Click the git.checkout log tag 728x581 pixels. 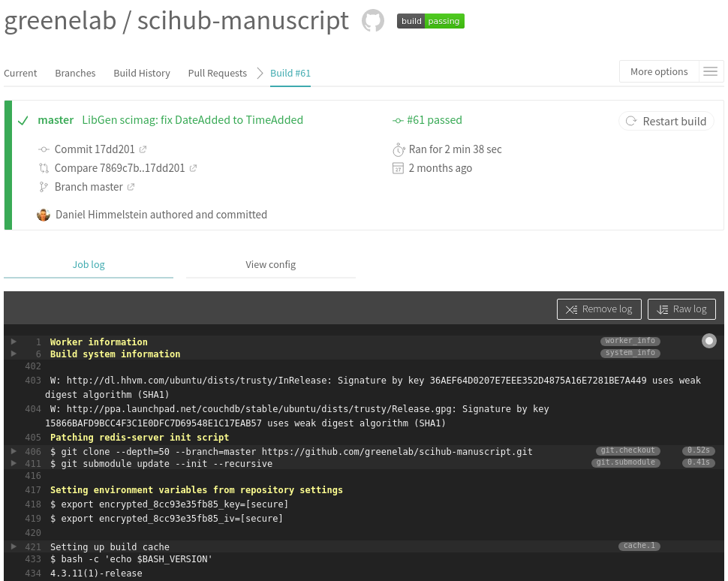(627, 450)
